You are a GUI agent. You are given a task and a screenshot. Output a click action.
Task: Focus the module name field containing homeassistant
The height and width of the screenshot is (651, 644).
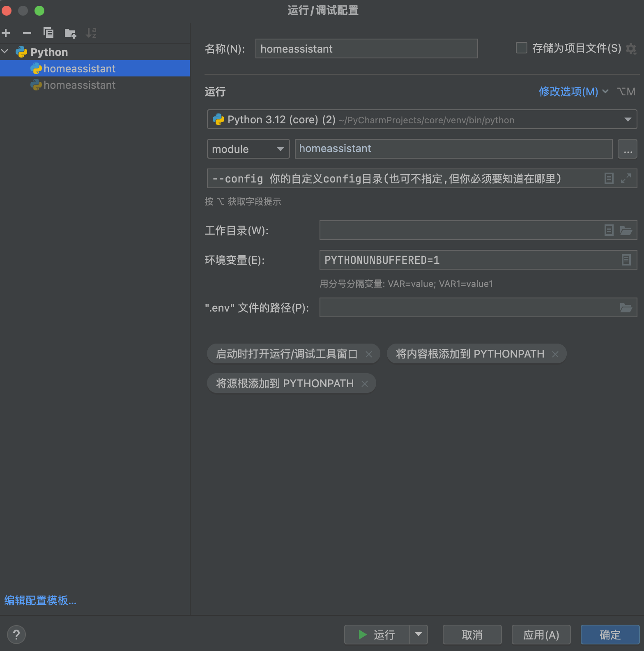click(x=453, y=149)
